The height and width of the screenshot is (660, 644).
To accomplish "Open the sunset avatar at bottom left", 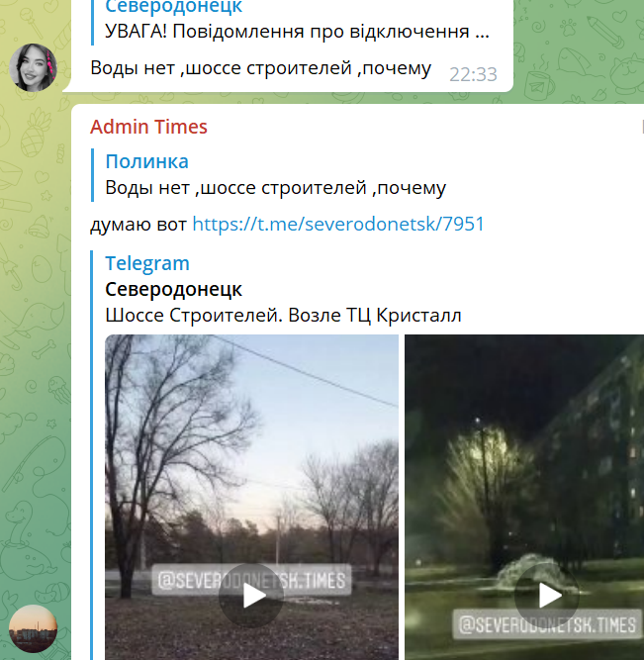I will tap(33, 629).
